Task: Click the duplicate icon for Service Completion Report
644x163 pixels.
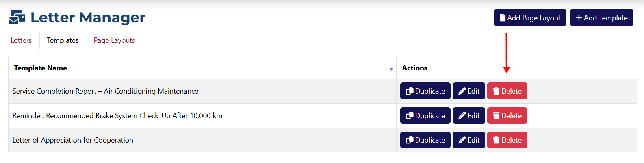Action: point(410,91)
